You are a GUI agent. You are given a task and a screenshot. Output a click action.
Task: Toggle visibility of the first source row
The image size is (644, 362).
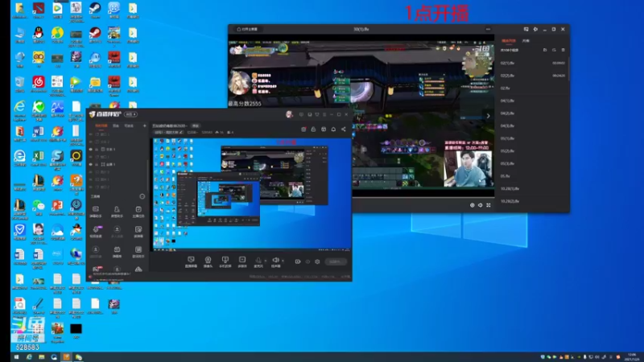point(91,134)
